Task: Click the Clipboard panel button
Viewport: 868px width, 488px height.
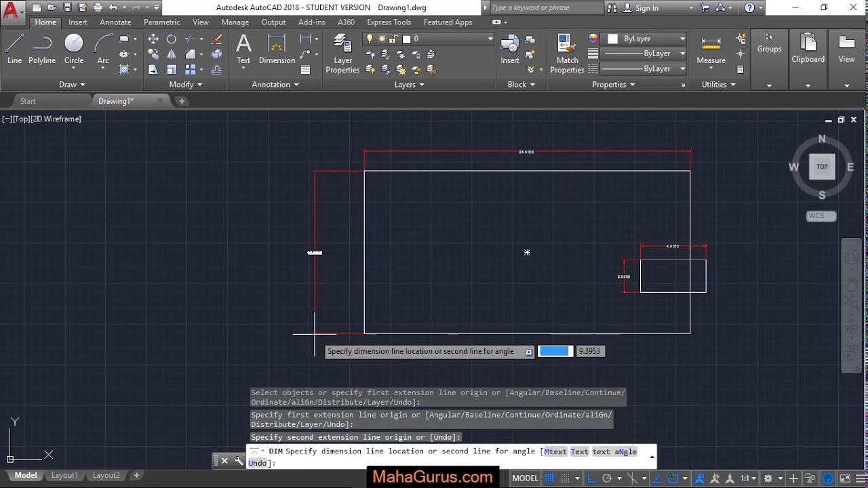Action: point(808,49)
